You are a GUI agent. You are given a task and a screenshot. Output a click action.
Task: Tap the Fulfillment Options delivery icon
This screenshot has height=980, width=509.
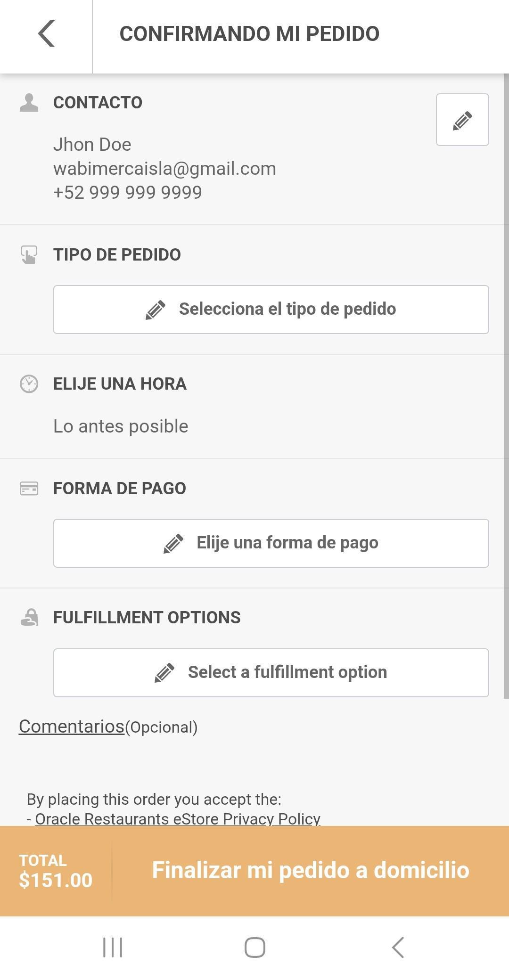click(x=29, y=617)
